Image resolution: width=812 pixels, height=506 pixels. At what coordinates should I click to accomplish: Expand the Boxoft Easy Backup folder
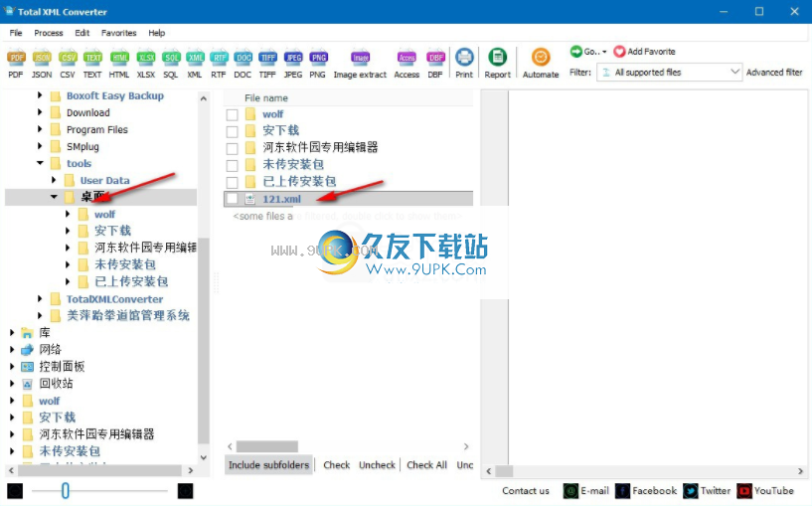(40, 95)
